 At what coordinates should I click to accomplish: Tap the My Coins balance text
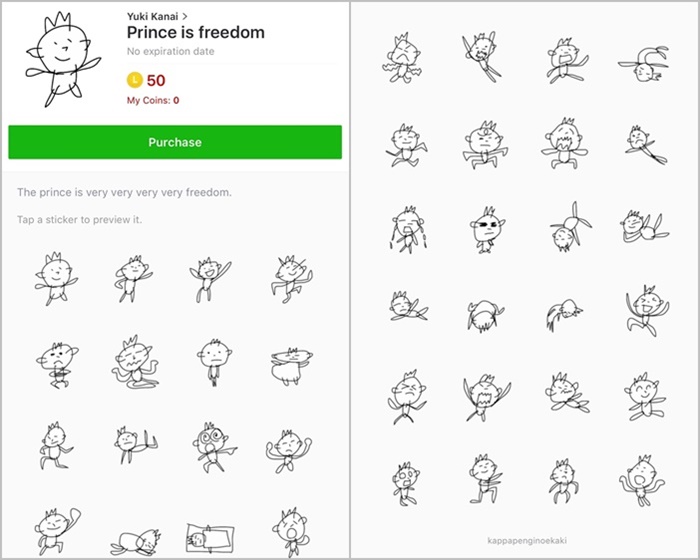[x=153, y=100]
